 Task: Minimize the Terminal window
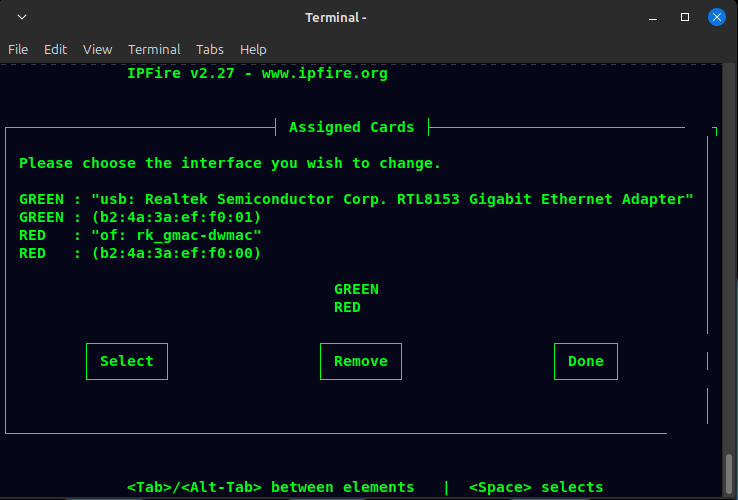pyautogui.click(x=654, y=17)
